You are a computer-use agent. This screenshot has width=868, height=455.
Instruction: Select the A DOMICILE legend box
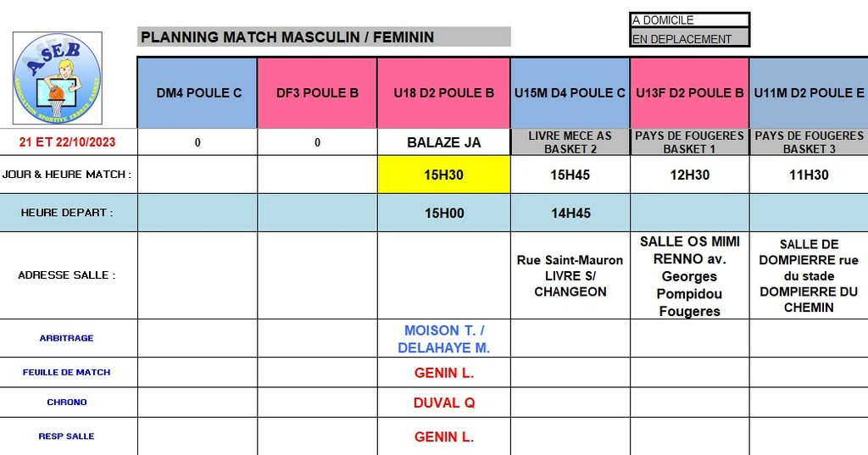pyautogui.click(x=689, y=19)
